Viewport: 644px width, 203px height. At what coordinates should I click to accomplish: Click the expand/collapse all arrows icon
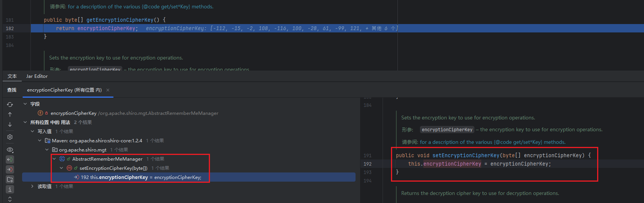[x=10, y=199]
